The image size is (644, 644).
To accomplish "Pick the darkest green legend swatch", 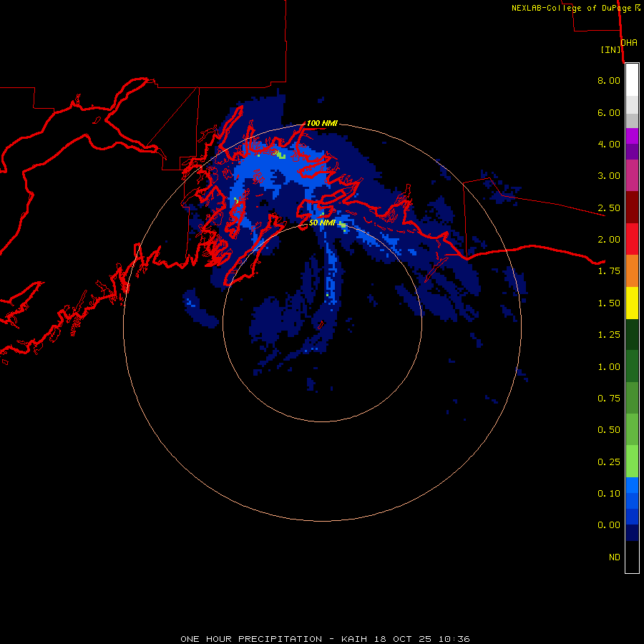I will pos(632,334).
